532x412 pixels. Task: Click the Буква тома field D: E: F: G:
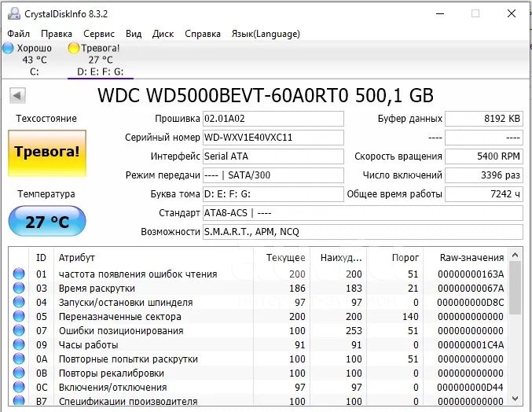point(273,194)
